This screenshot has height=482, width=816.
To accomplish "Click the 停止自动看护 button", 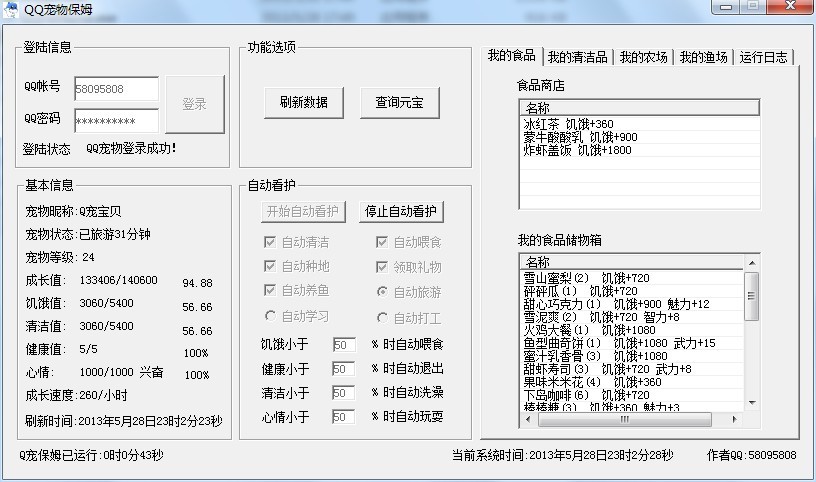I will (x=401, y=211).
